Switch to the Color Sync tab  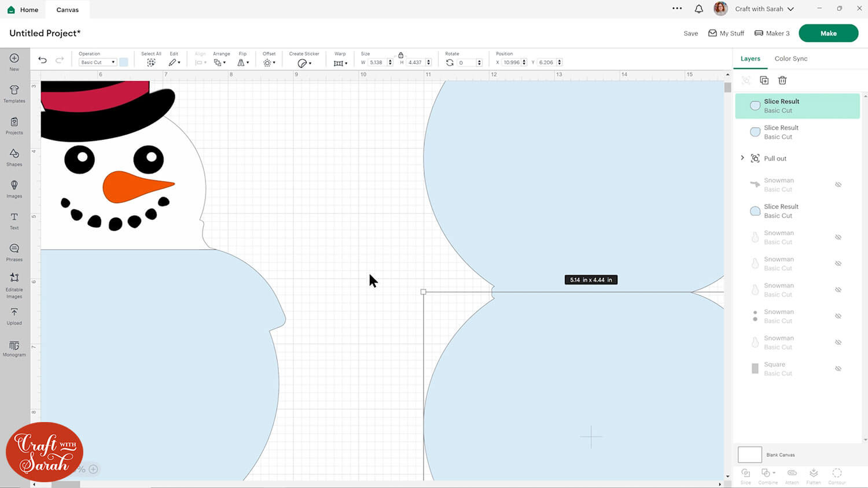pyautogui.click(x=790, y=58)
